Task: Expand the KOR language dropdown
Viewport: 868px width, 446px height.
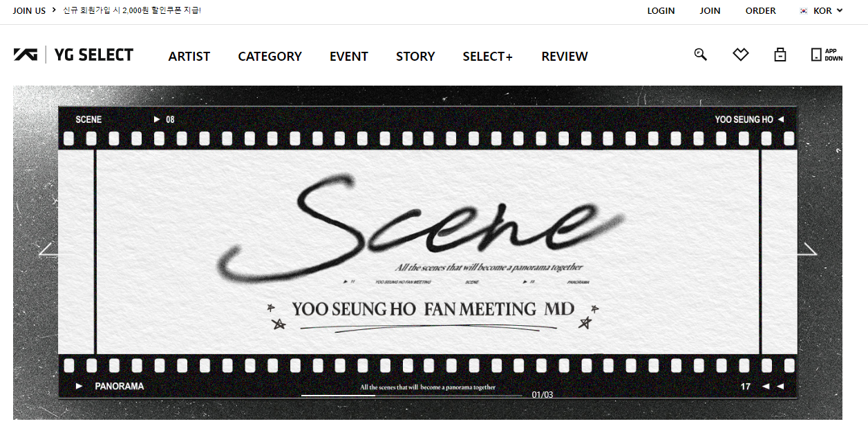Action: [822, 11]
